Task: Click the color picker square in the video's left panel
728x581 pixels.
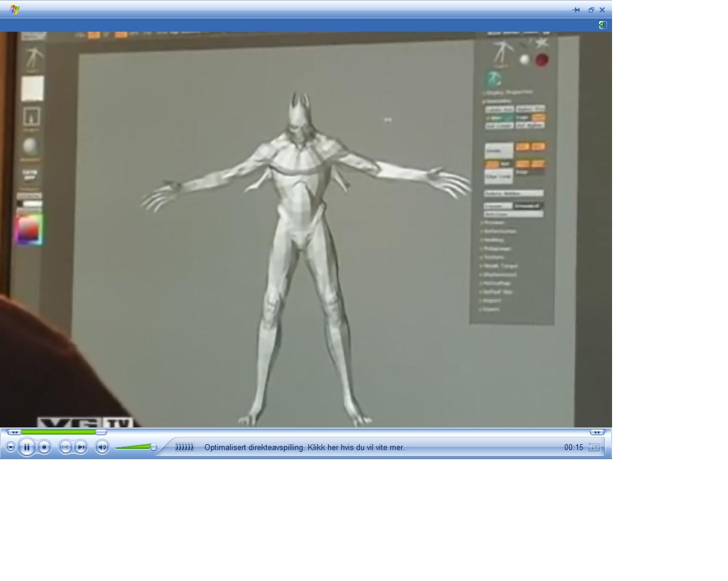Action: pos(29,230)
